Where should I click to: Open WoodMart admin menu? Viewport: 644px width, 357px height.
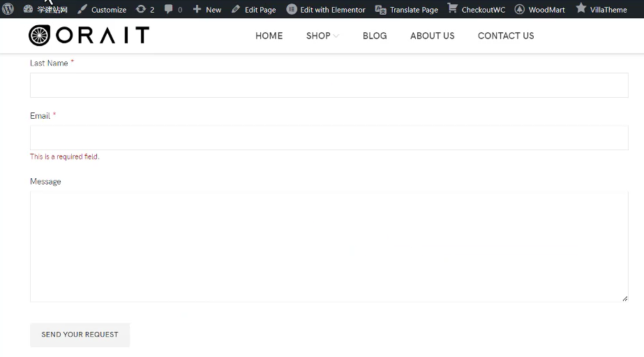[x=546, y=10]
